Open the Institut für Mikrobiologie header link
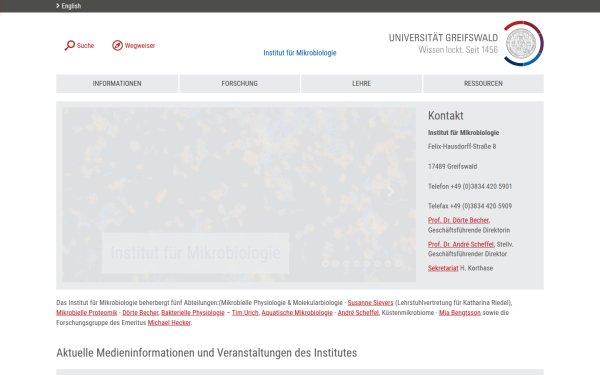The width and height of the screenshot is (600, 375). pyautogui.click(x=300, y=53)
